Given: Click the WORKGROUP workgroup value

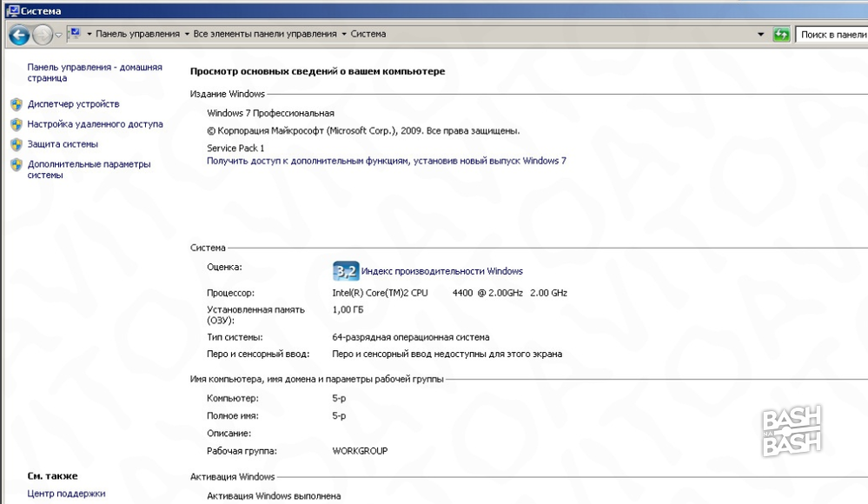Looking at the screenshot, I should point(360,451).
